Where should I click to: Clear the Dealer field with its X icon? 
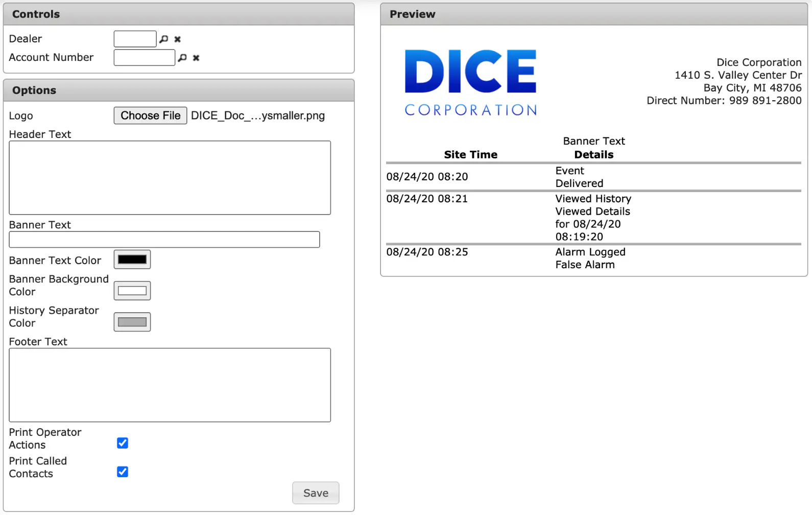click(178, 39)
